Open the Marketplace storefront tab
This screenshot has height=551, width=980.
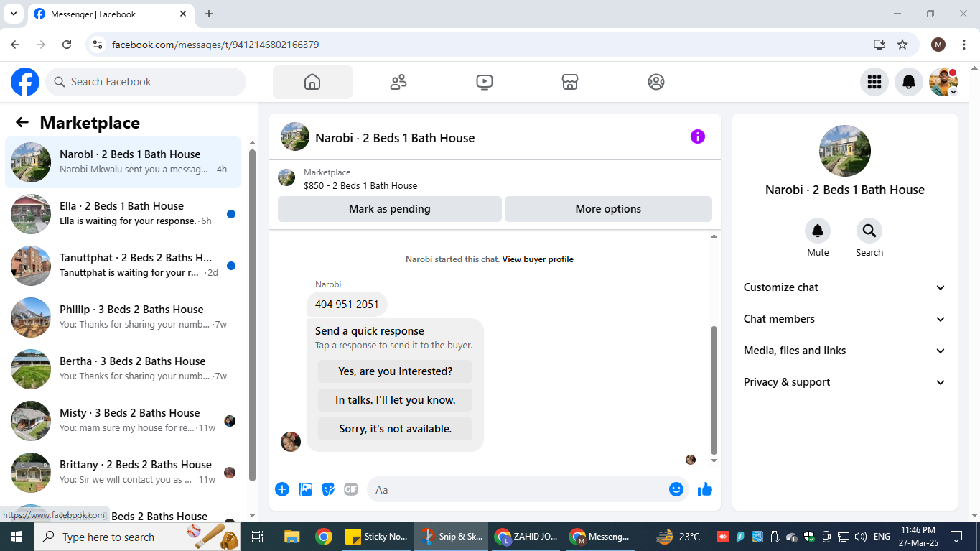(x=570, y=82)
